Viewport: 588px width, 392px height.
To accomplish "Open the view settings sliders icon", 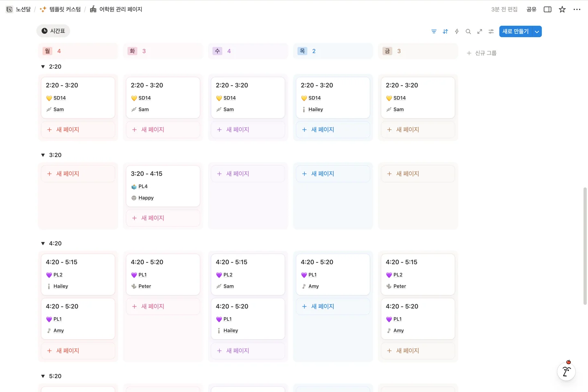I will pos(491,31).
